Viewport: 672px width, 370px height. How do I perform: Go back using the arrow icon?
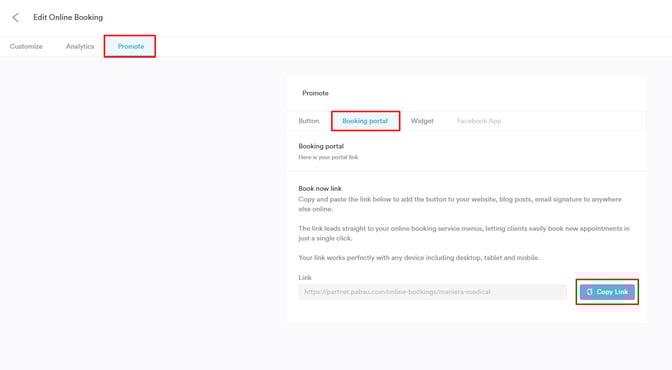click(x=15, y=18)
